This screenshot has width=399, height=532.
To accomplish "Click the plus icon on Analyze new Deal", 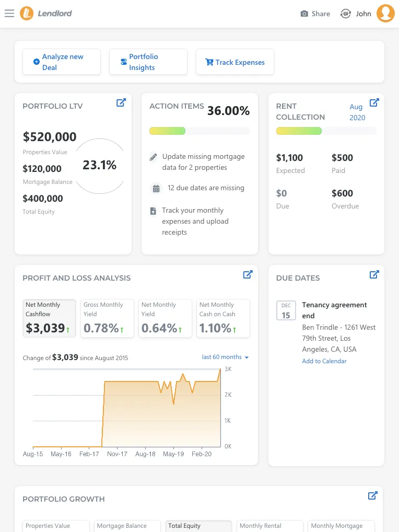I will (36, 62).
